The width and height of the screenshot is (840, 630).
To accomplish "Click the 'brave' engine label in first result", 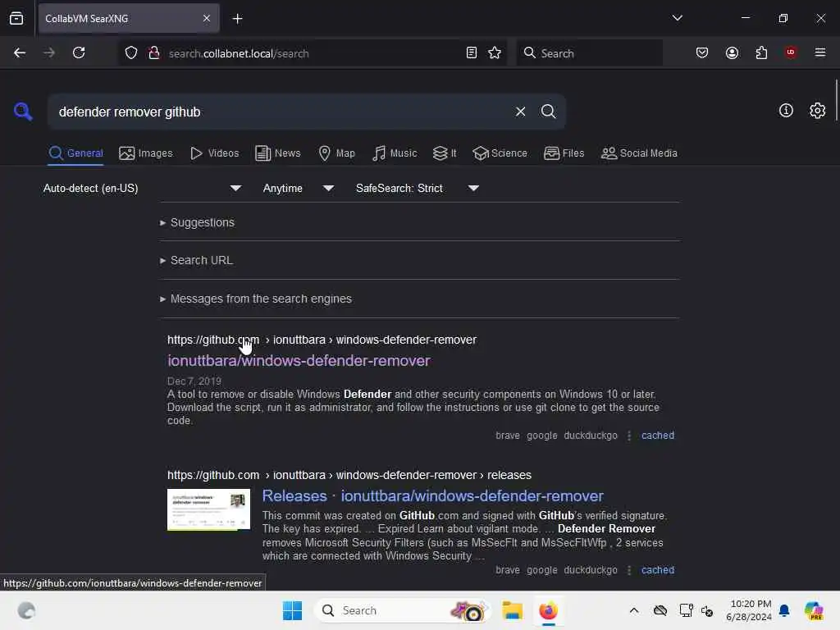I will (507, 436).
